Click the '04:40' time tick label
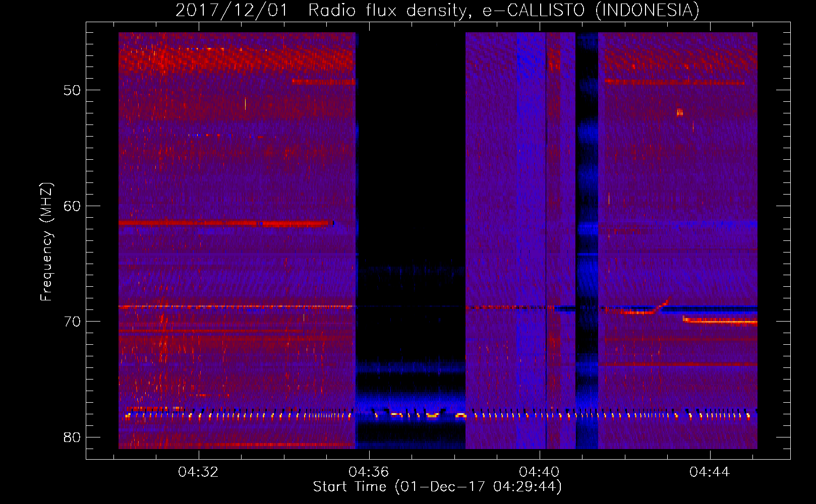Viewport: 816px width, 504px height. 539,472
